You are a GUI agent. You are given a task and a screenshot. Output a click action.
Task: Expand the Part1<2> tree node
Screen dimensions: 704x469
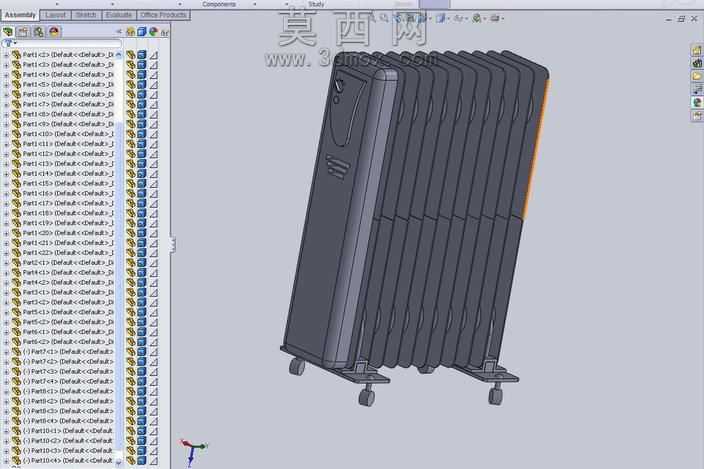click(6, 55)
